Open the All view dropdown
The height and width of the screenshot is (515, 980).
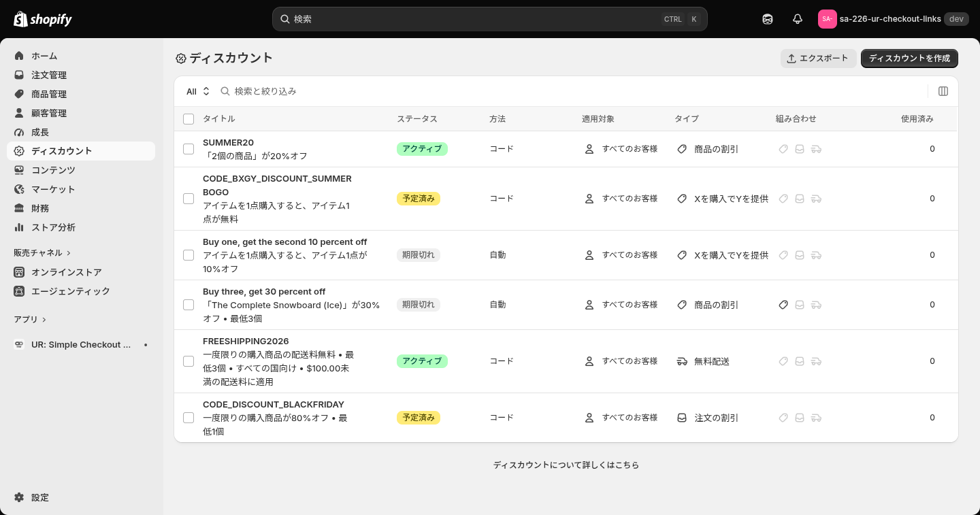[x=198, y=91]
